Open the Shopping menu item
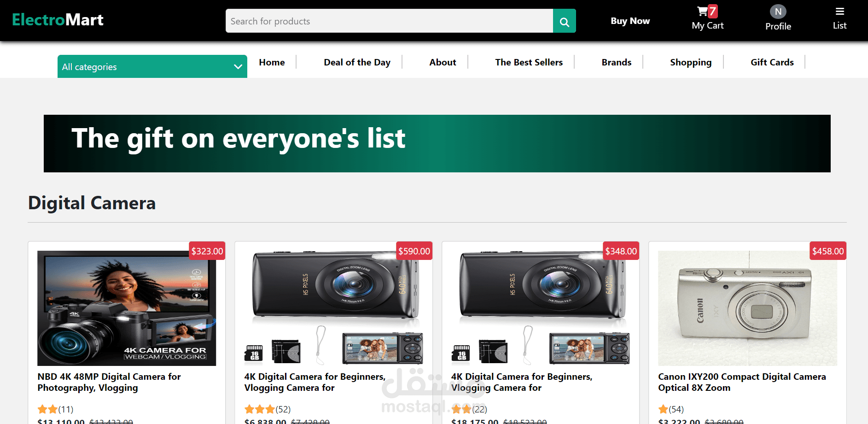 [x=691, y=62]
